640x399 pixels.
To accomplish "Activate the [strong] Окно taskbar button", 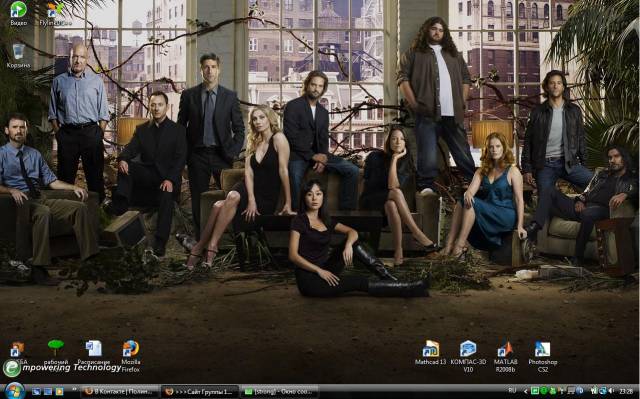I will click(x=280, y=391).
